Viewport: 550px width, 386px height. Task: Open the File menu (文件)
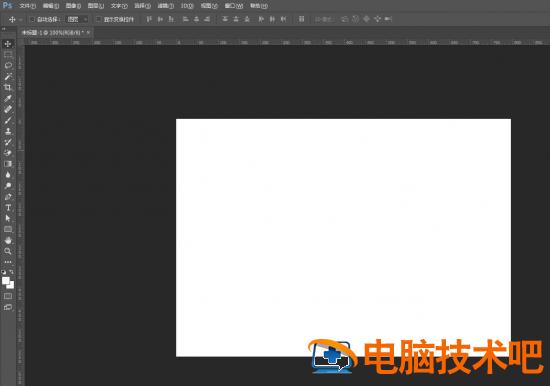click(x=27, y=6)
